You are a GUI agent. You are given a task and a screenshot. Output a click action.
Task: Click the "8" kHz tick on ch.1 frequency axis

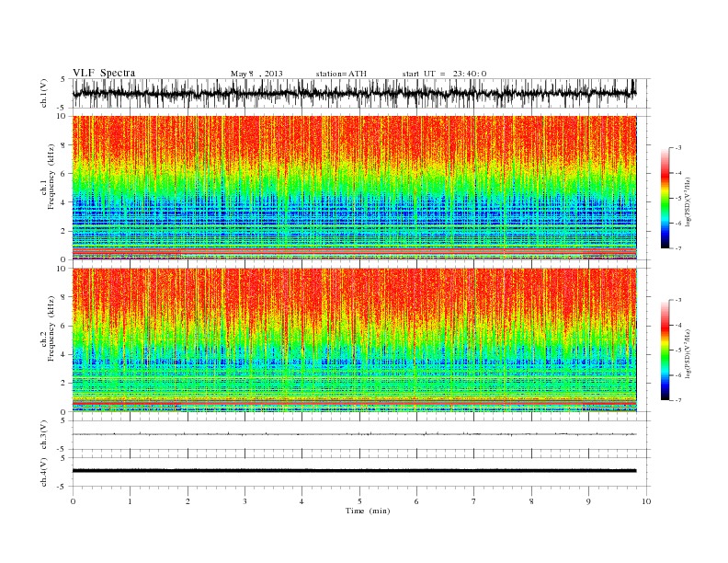click(x=63, y=145)
